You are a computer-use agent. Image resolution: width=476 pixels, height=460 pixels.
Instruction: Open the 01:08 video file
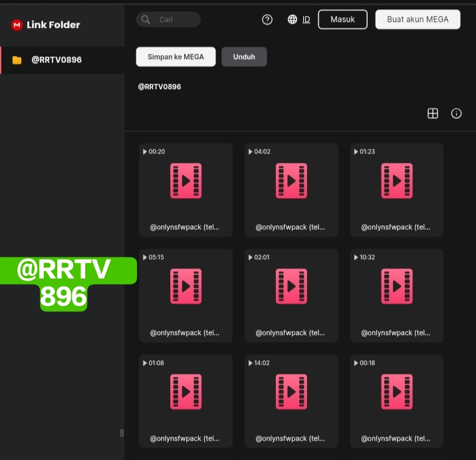185,401
